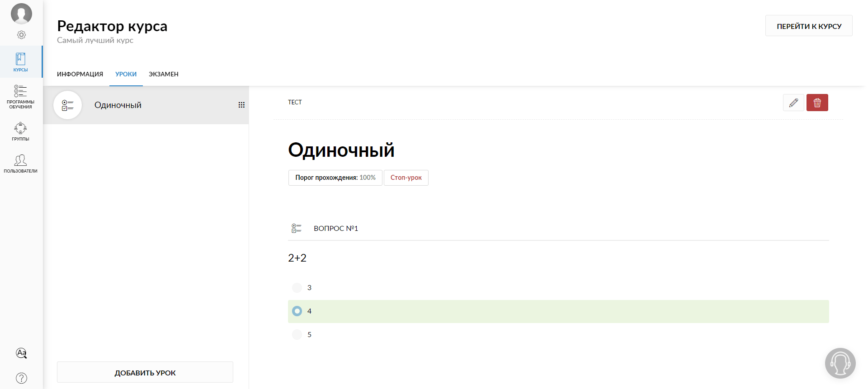Image resolution: width=868 pixels, height=389 pixels.
Task: Switch to the Экзамен tab
Action: pos(164,74)
